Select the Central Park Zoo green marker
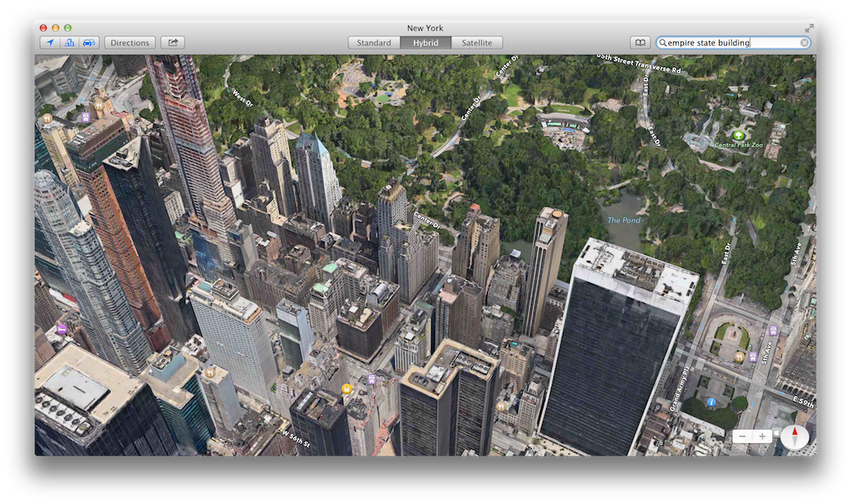The height and width of the screenshot is (504, 851). click(x=738, y=135)
